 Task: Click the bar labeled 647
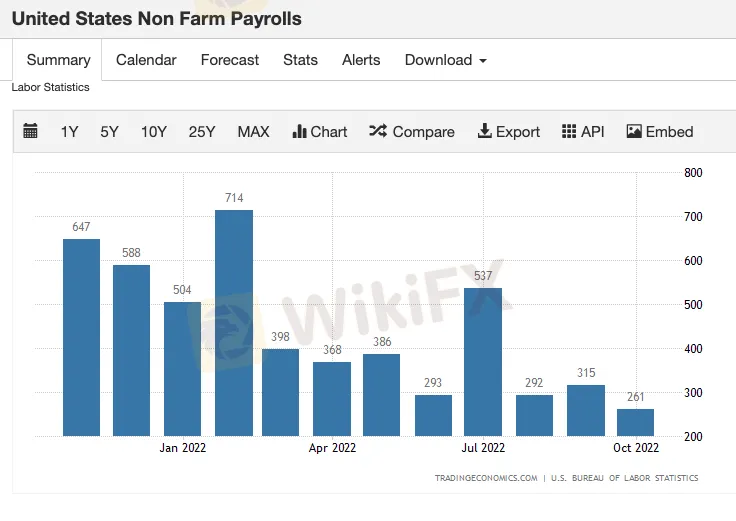coord(81,337)
